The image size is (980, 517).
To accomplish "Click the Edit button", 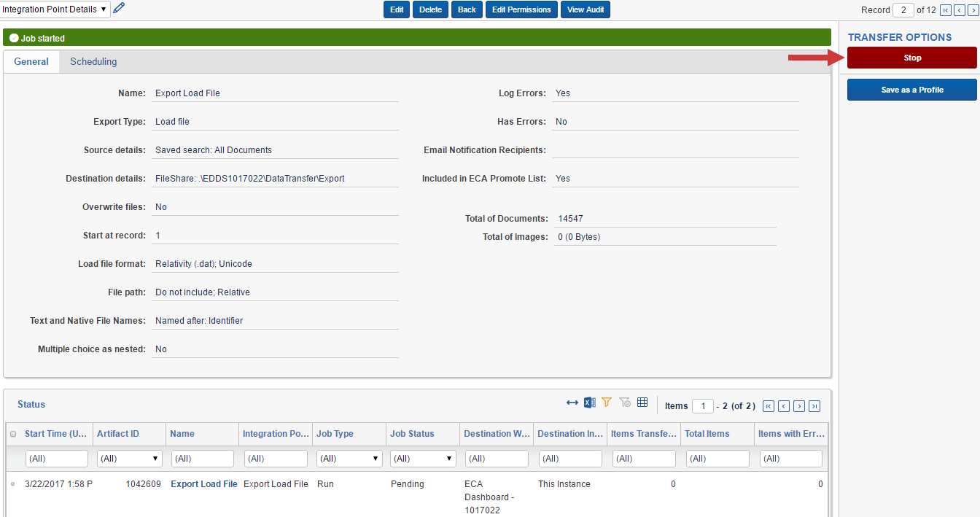I will coord(397,9).
